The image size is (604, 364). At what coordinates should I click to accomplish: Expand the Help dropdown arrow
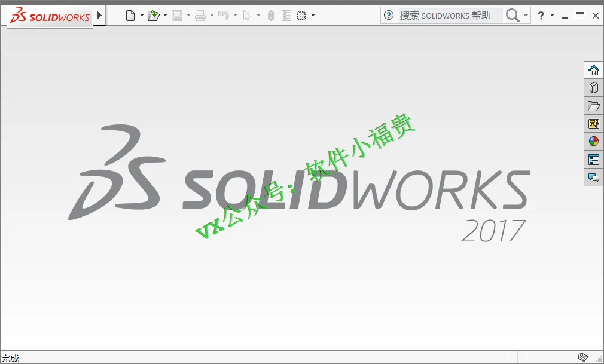click(552, 16)
